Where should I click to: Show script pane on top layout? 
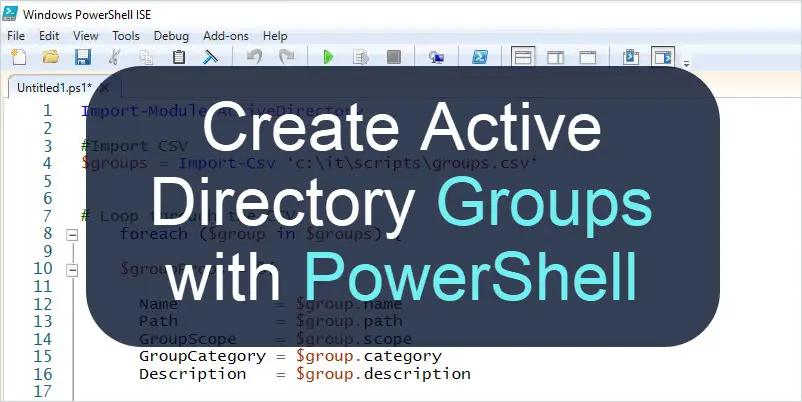tap(523, 57)
